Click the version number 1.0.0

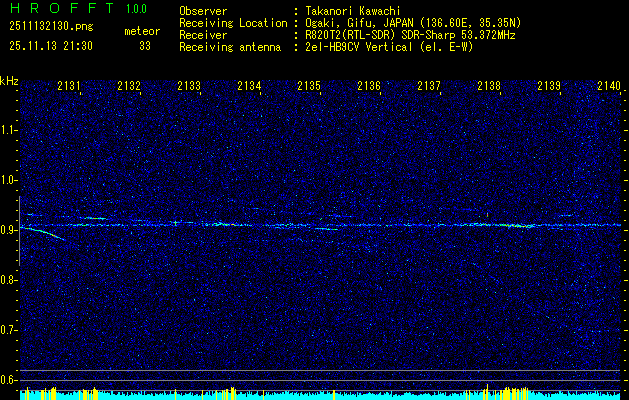click(136, 9)
